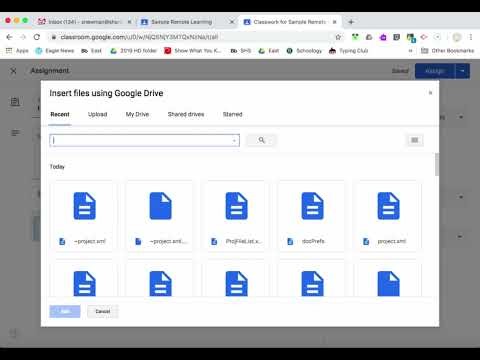
Task: Click the assignment title icon in sidebar
Action: pos(15,102)
